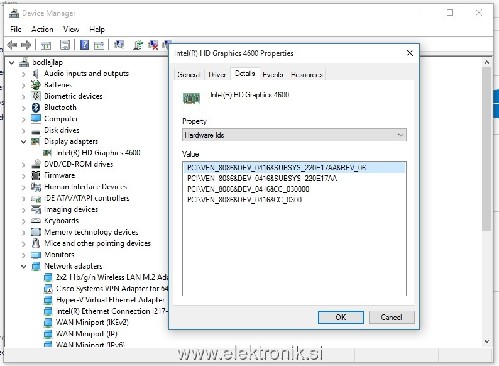The height and width of the screenshot is (366, 499).
Task: Open the File menu
Action: click(x=16, y=29)
